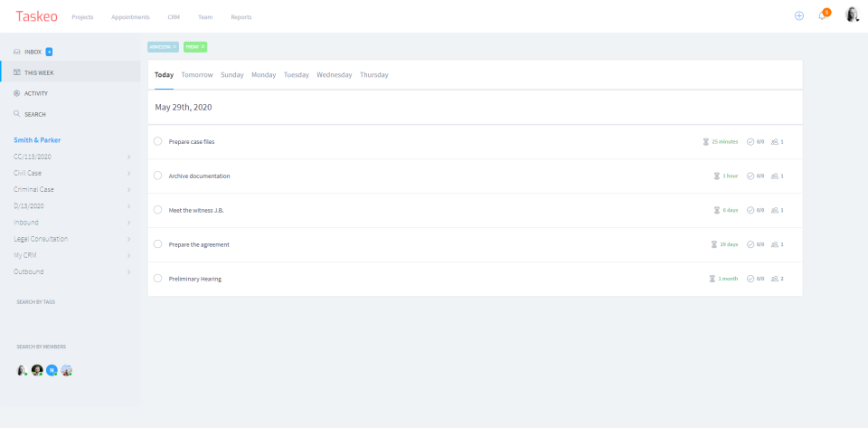Click members icon on Preliminary Hearing
Image resolution: width=868 pixels, height=428 pixels.
[x=775, y=279]
